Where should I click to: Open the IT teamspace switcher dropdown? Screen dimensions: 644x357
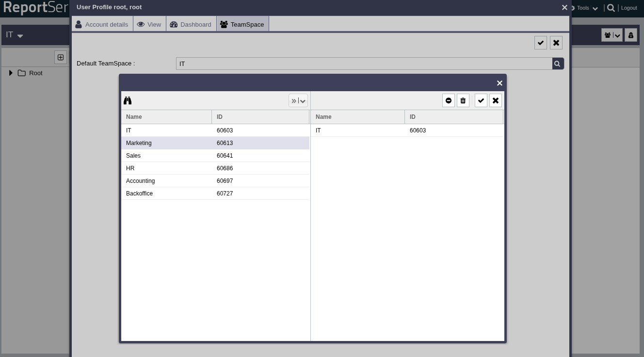[15, 35]
